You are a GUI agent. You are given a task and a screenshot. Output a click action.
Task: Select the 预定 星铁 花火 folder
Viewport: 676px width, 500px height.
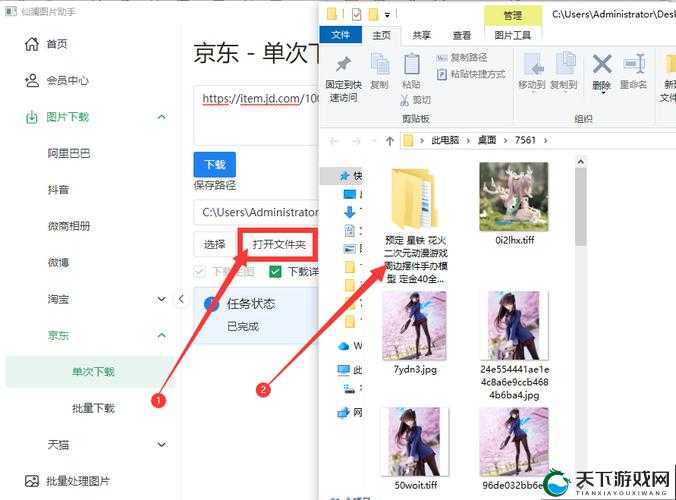point(416,225)
